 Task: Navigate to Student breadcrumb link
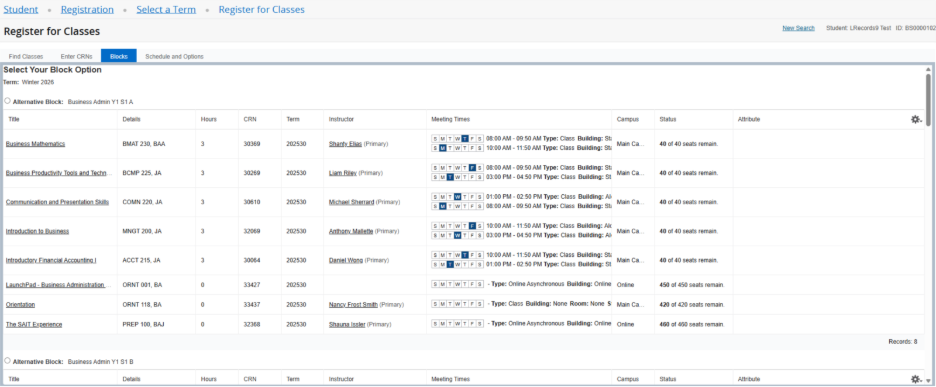21,10
